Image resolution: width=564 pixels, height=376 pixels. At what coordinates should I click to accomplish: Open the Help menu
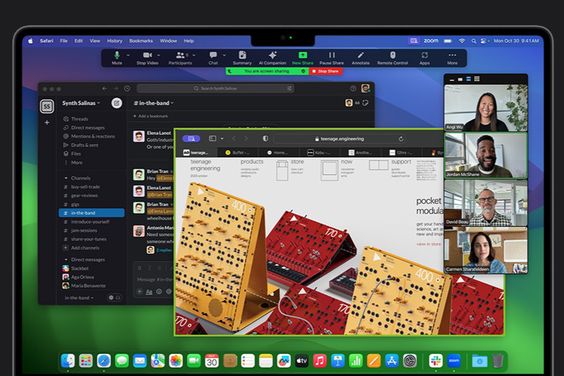click(x=189, y=41)
